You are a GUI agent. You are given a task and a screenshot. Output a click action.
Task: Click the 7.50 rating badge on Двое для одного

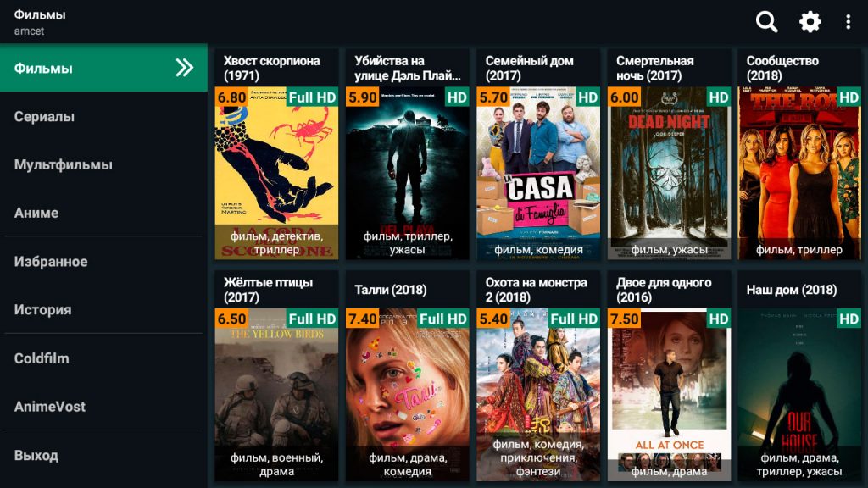click(625, 319)
